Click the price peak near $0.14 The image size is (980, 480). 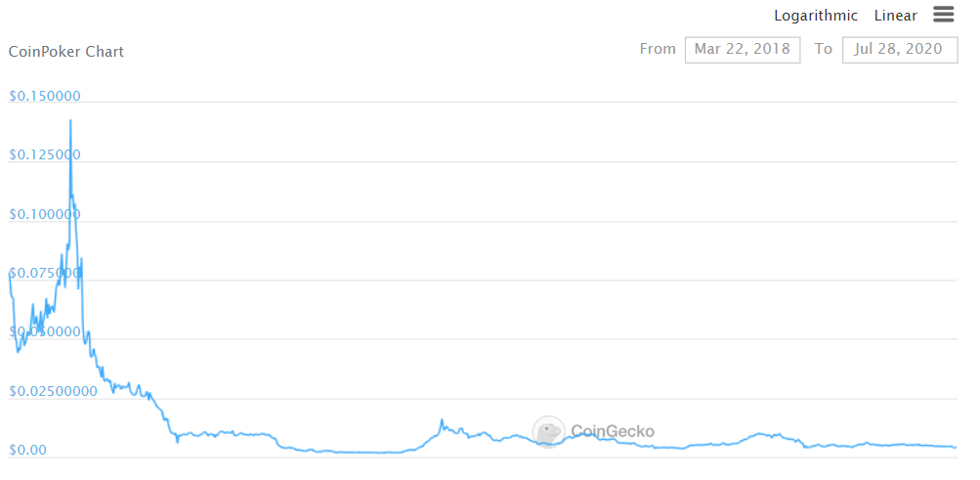(70, 120)
